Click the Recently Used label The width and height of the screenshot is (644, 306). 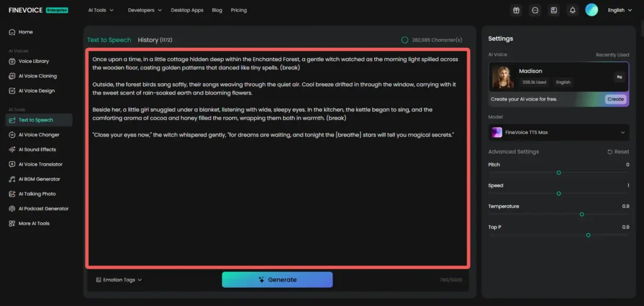tap(613, 55)
